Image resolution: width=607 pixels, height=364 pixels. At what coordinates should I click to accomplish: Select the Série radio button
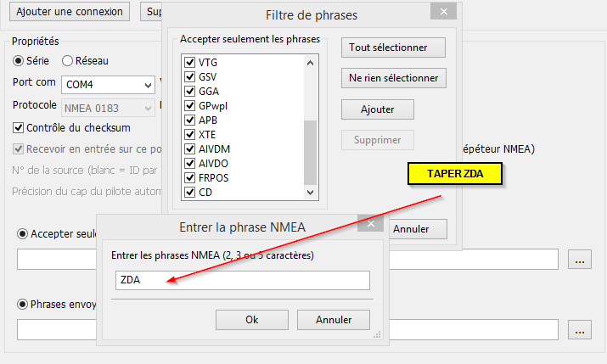18,61
